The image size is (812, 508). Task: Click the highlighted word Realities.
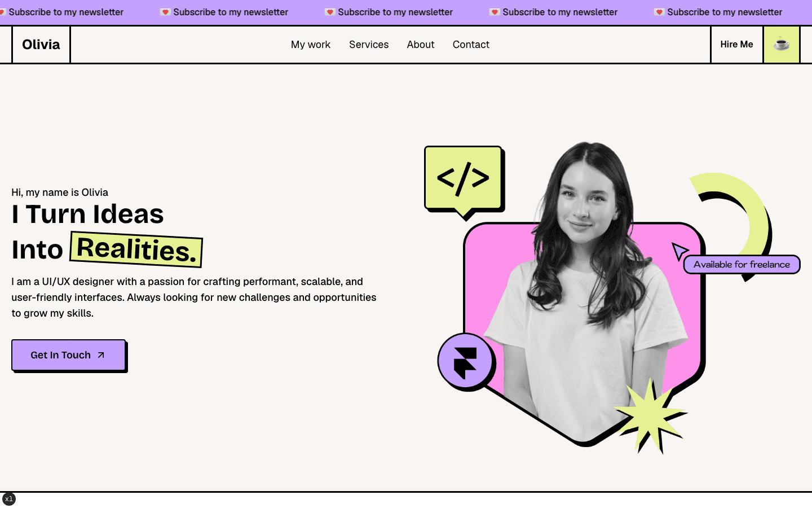click(x=136, y=249)
